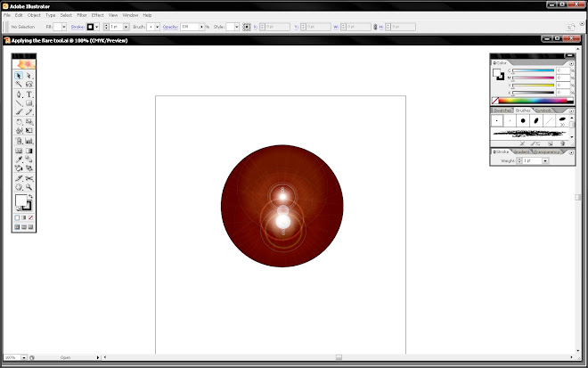Screen dimensions: 588x368
Task: Open the Style dropdown in control bar
Action: click(237, 27)
